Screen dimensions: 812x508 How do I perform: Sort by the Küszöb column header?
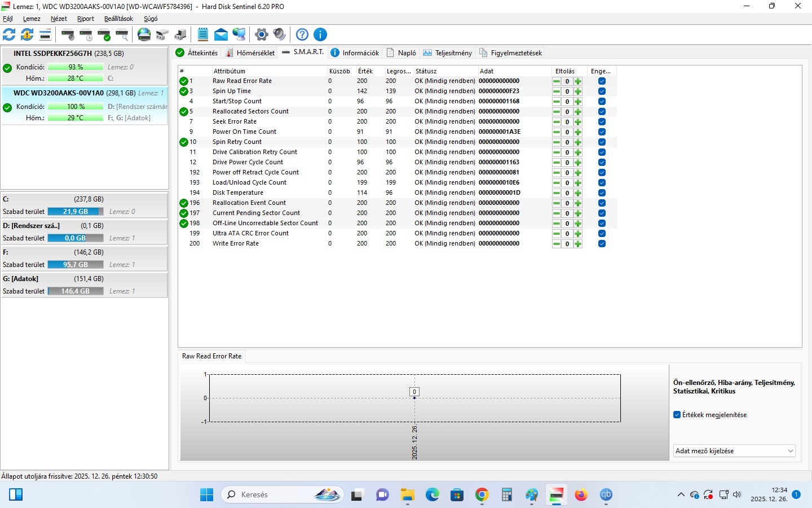tap(341, 71)
